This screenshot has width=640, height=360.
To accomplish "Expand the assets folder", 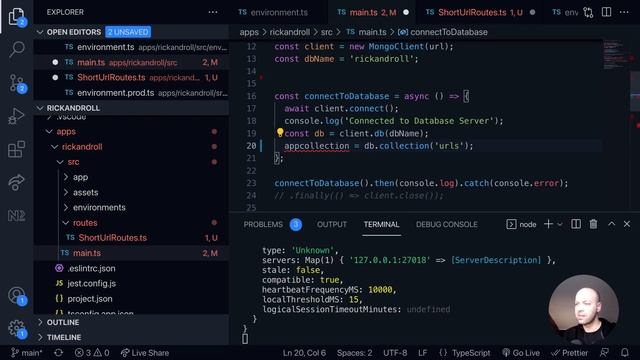I will click(66, 192).
